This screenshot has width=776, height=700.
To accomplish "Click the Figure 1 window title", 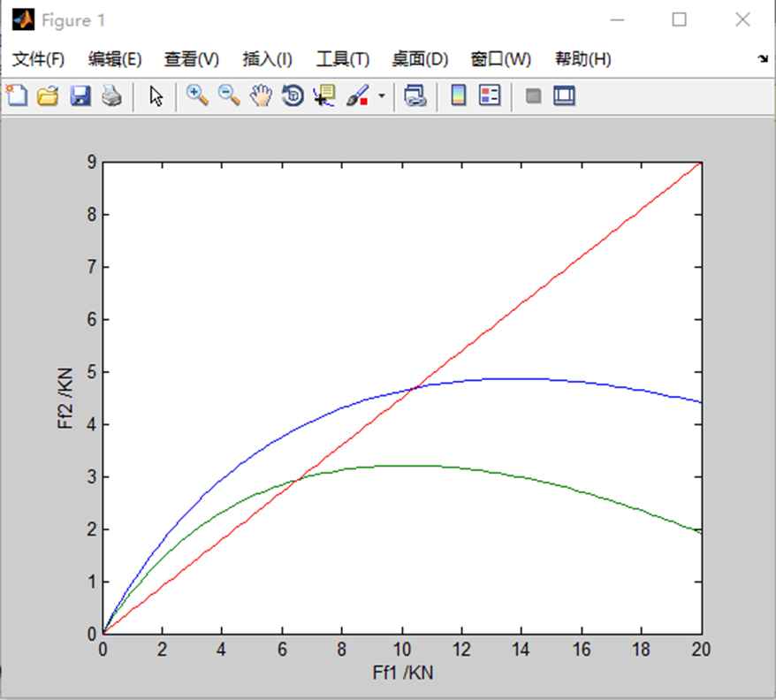I will point(73,20).
